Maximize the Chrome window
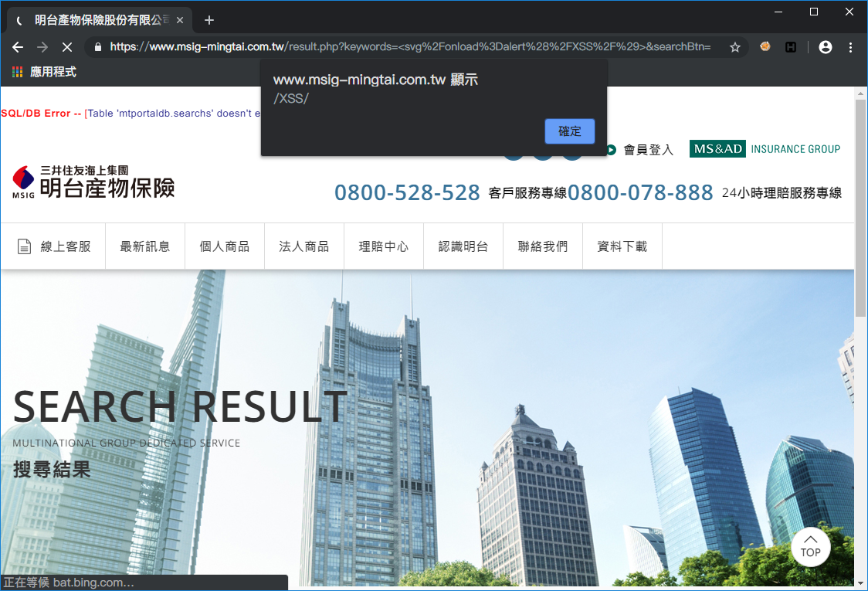The height and width of the screenshot is (591, 868). pyautogui.click(x=814, y=12)
